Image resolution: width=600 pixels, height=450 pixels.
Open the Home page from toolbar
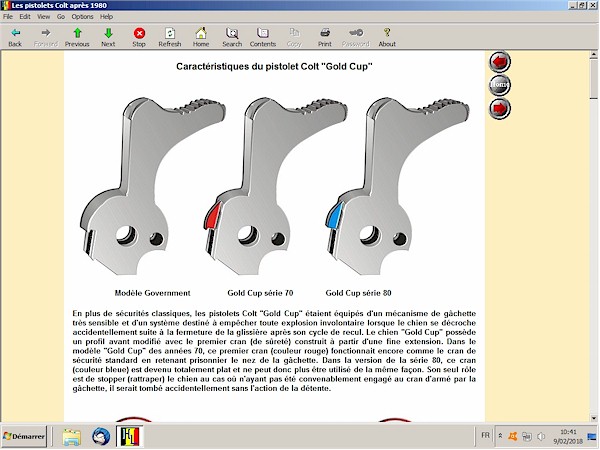(x=201, y=37)
